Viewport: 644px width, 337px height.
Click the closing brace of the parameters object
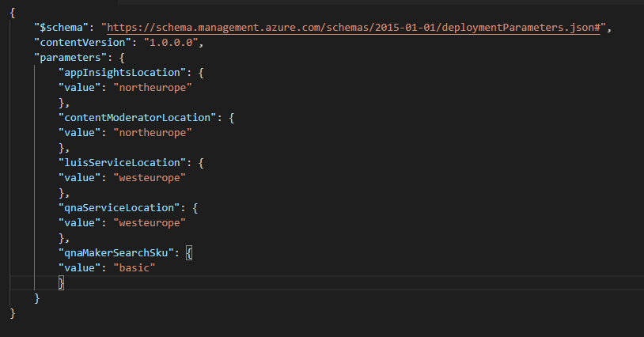click(x=37, y=298)
